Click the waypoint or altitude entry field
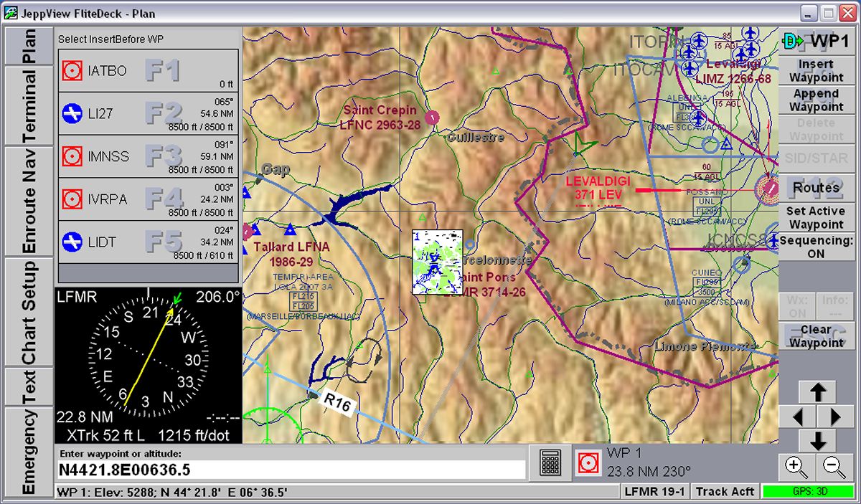Image resolution: width=861 pixels, height=504 pixels. point(291,470)
